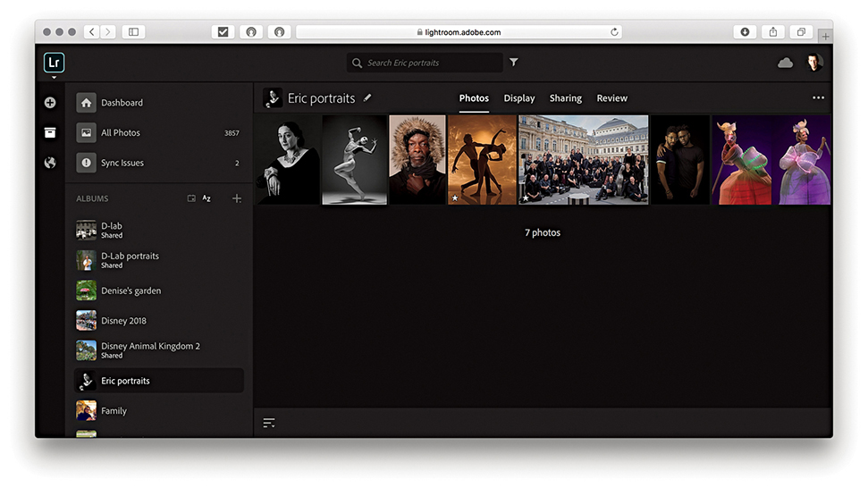Create a new album with plus icon
This screenshot has width=868, height=488.
[x=237, y=198]
